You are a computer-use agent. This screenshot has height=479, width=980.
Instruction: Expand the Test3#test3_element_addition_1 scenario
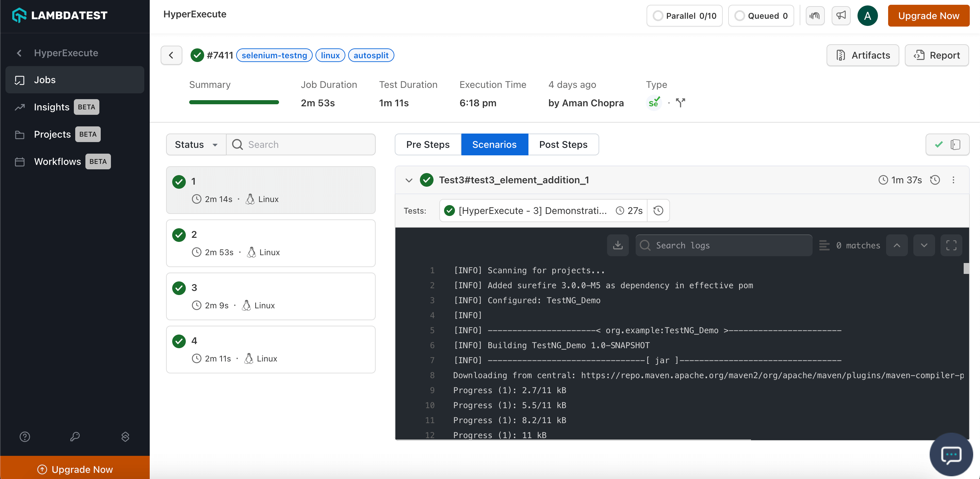tap(409, 180)
